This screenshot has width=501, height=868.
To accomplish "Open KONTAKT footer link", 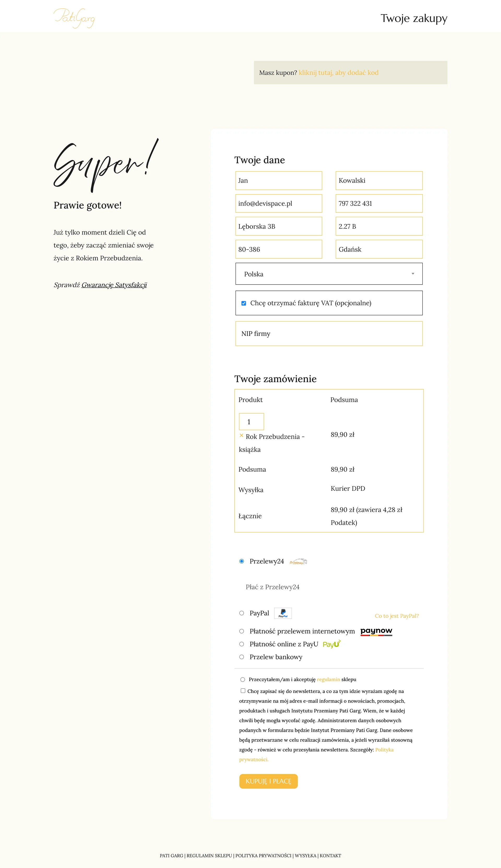I will (x=330, y=856).
